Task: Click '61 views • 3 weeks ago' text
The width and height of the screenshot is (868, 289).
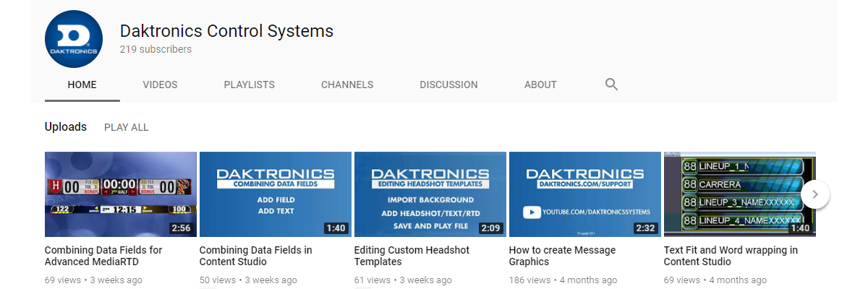Action: click(403, 280)
